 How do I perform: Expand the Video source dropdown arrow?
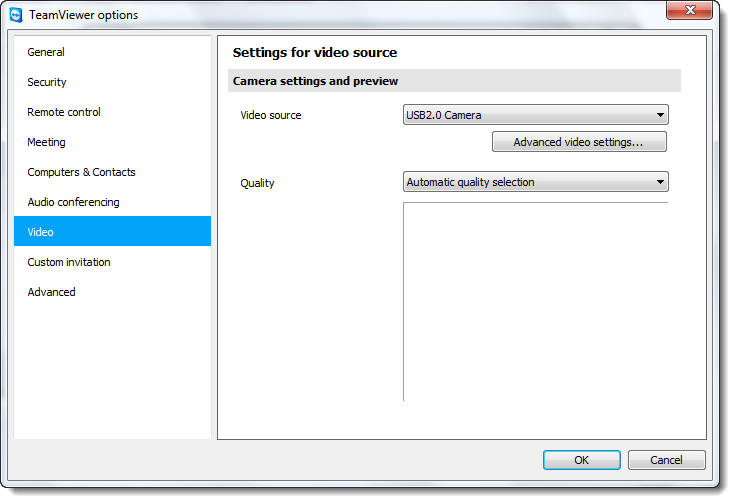(x=660, y=115)
